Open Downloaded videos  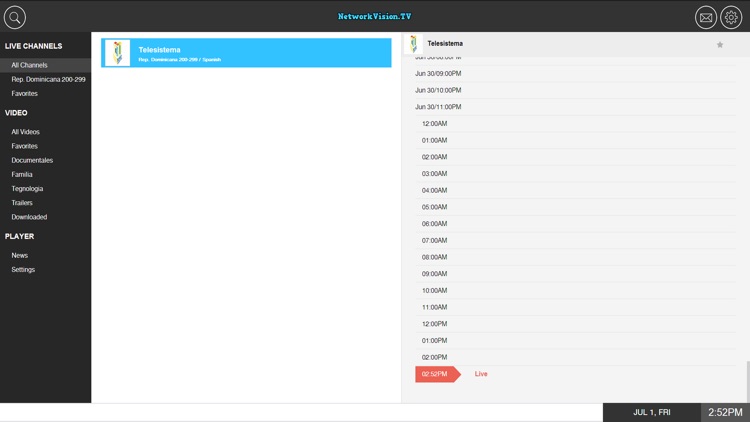29,217
